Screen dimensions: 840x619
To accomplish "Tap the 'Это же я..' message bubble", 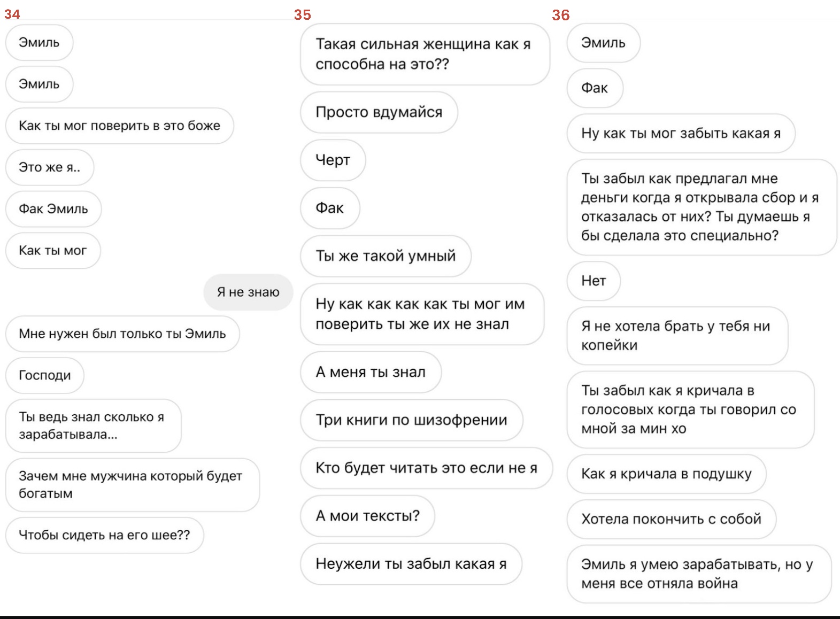I will (50, 167).
